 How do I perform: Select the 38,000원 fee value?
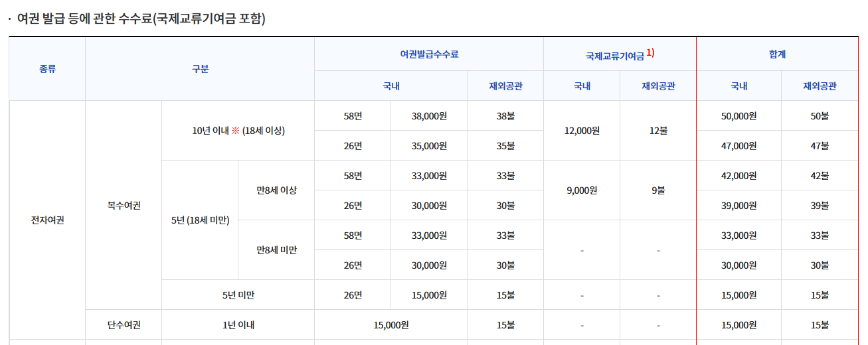point(429,115)
